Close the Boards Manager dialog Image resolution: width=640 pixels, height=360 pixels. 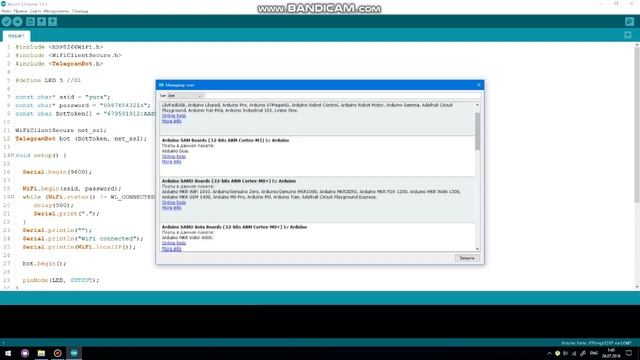479,85
